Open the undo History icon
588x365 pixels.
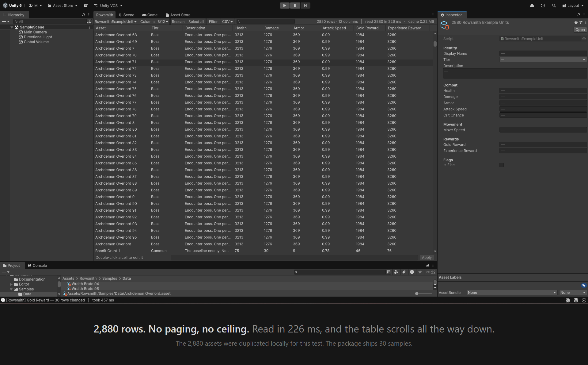click(543, 6)
